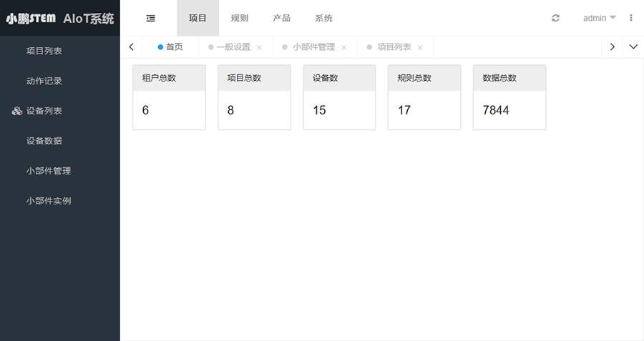Open 小部件实例 in the sidebar

[49, 202]
